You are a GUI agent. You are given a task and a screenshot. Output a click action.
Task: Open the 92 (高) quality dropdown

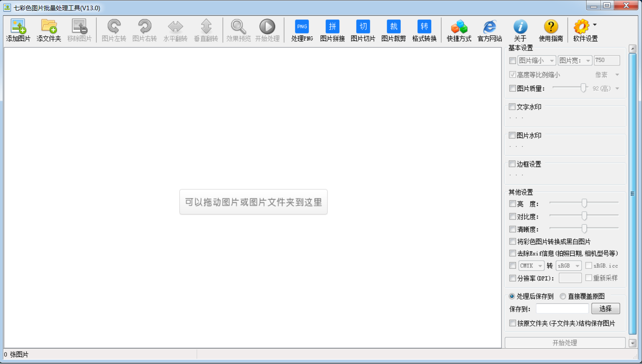point(606,89)
